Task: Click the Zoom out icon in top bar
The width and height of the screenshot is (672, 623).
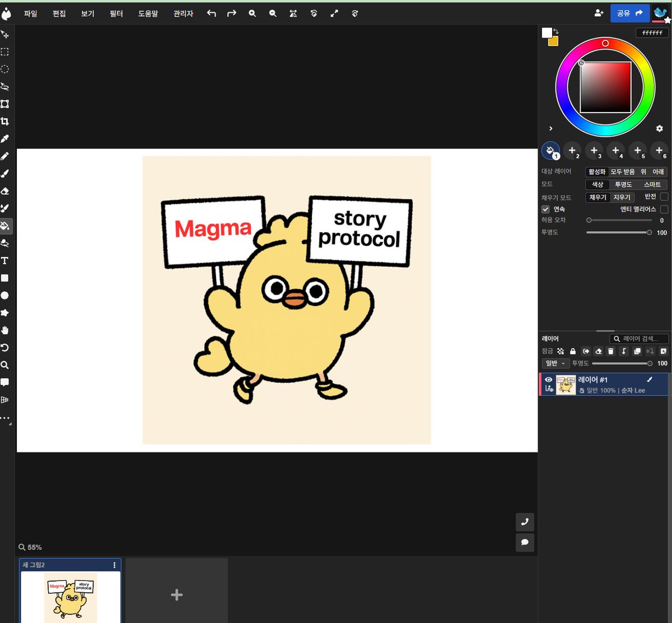Action: tap(273, 13)
